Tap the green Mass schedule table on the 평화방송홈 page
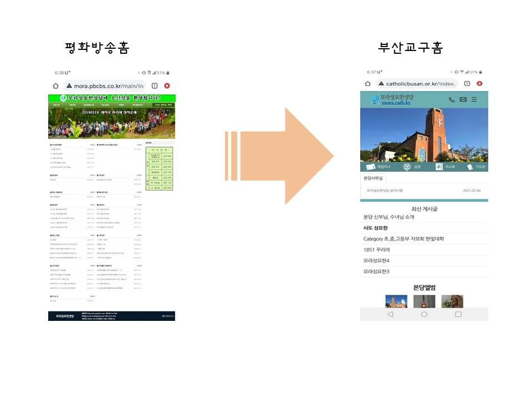The height and width of the screenshot is (399, 532). pos(160,168)
